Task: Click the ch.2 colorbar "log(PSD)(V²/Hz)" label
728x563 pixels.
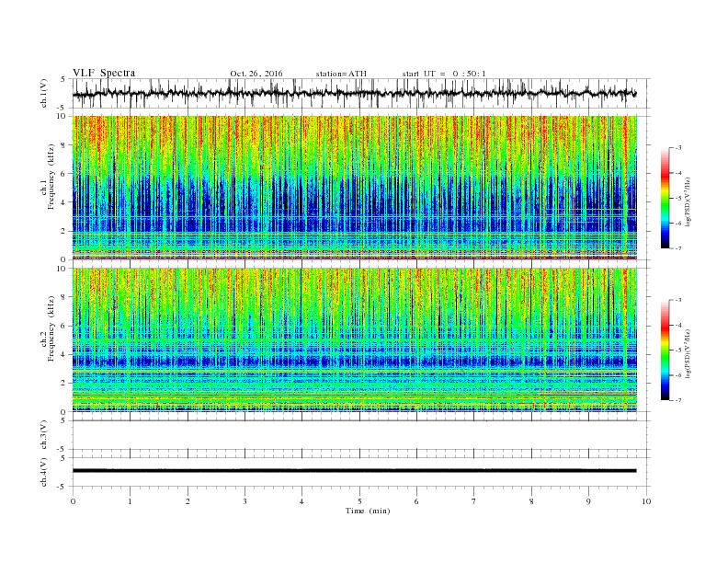Action: click(x=688, y=353)
